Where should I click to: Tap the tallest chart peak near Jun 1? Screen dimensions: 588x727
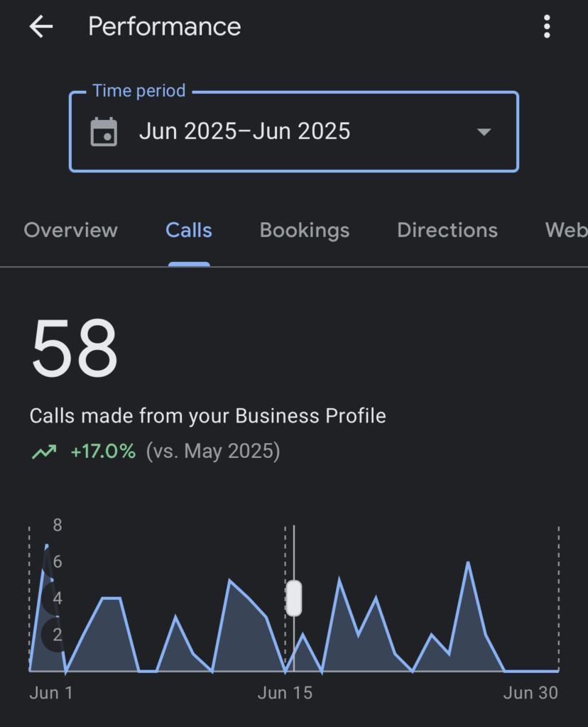tap(46, 546)
